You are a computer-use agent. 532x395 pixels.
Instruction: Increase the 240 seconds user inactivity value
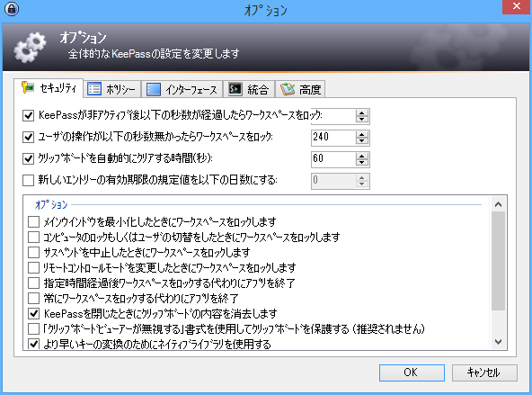pos(361,134)
